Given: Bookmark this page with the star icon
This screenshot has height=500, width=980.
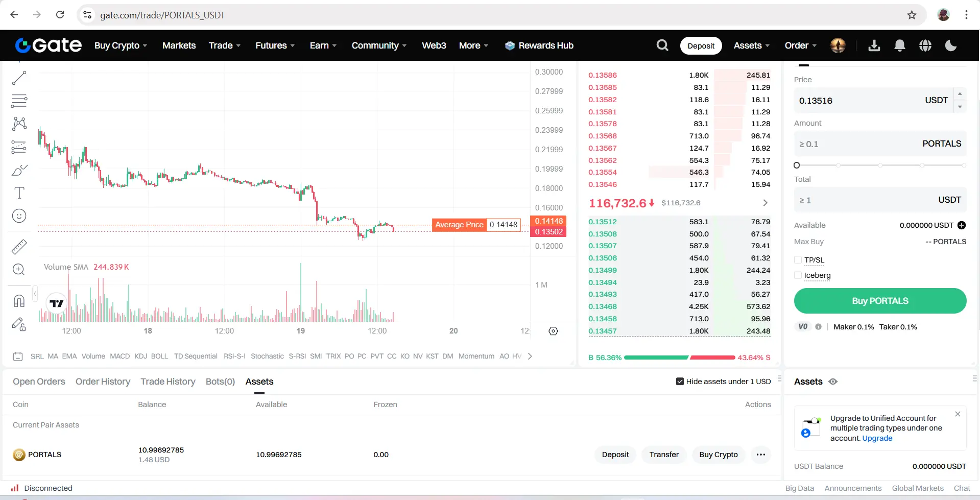Looking at the screenshot, I should coord(912,15).
